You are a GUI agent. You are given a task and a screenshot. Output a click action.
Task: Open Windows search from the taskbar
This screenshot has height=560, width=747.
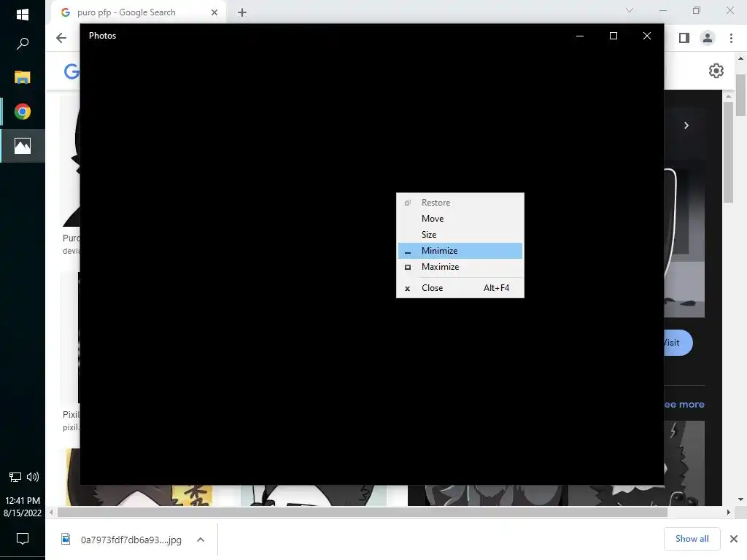(x=23, y=44)
